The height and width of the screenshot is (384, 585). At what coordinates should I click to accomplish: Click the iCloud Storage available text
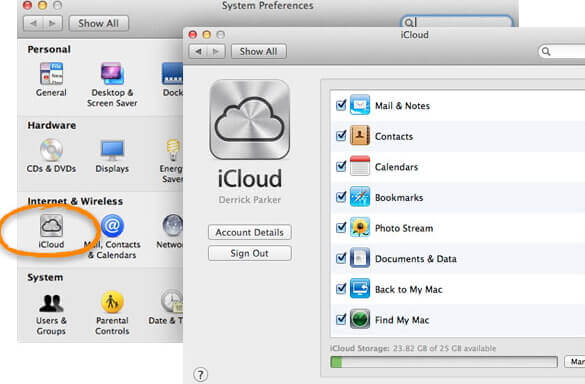pos(413,348)
